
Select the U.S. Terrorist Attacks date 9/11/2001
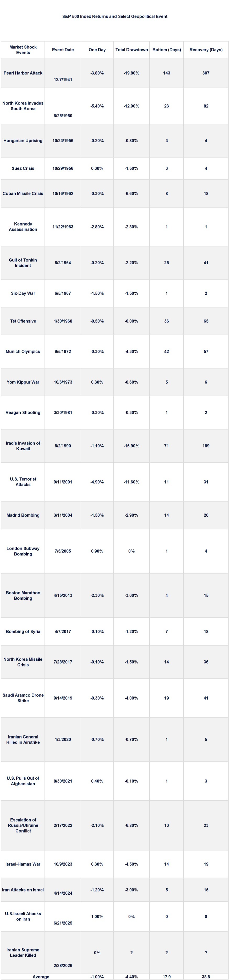click(63, 482)
